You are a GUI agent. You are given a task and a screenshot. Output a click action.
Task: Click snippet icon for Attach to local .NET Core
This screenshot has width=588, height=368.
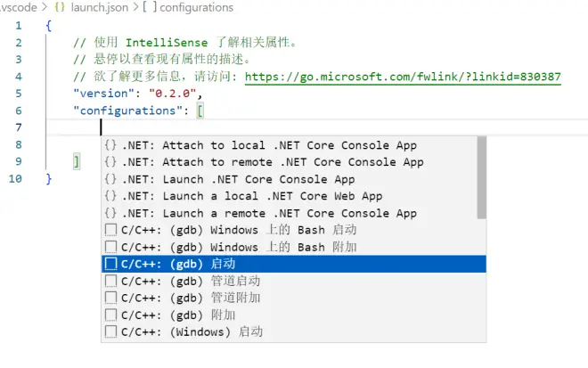point(110,145)
